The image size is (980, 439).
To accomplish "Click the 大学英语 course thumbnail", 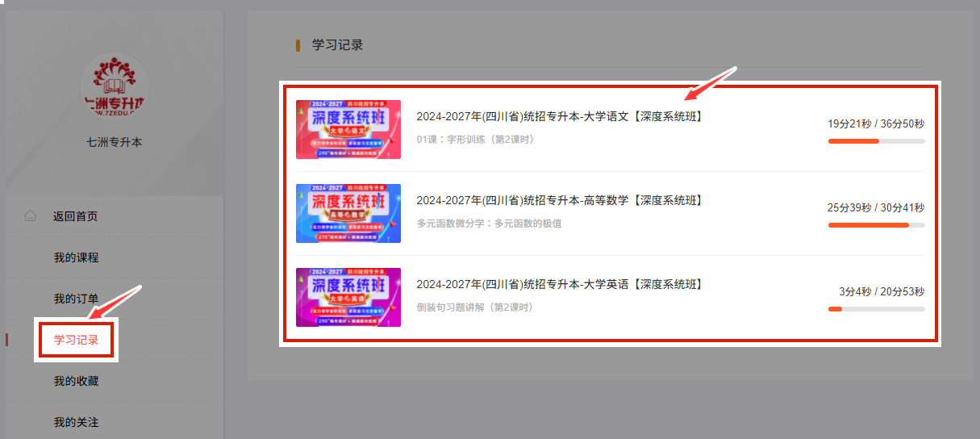I will pyautogui.click(x=348, y=297).
